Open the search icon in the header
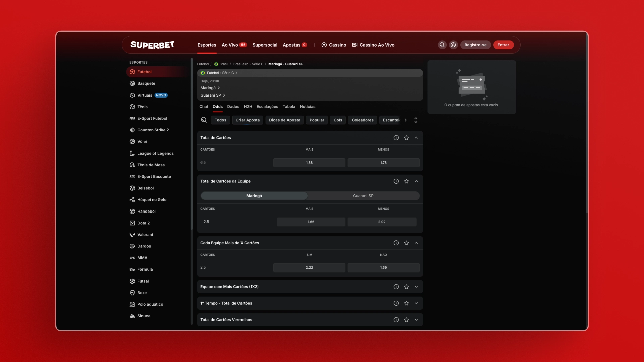This screenshot has height=362, width=644. [x=442, y=45]
